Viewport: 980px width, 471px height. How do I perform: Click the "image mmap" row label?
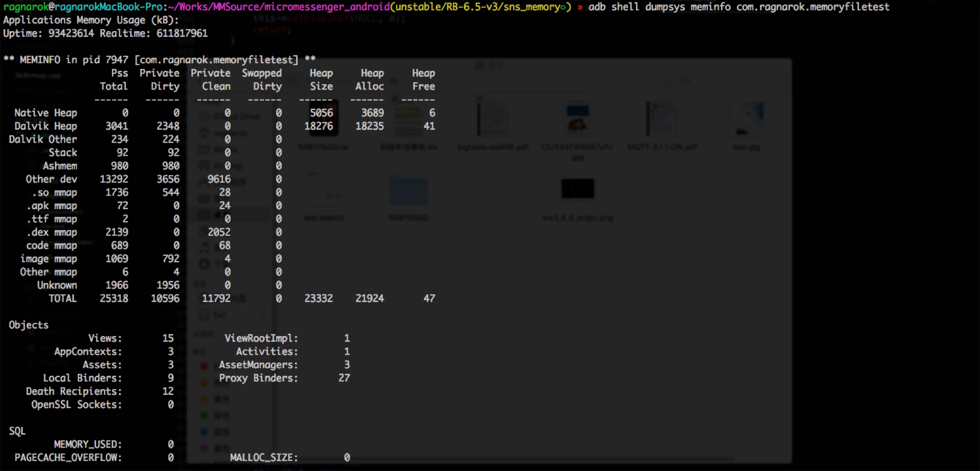click(48, 259)
